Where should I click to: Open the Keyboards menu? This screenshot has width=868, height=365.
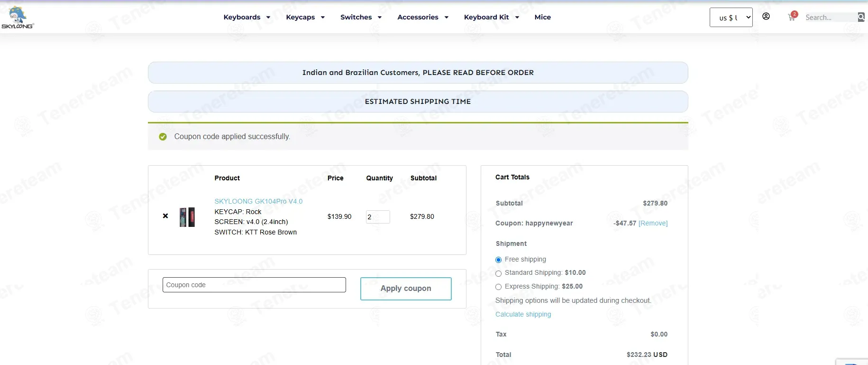tap(242, 17)
